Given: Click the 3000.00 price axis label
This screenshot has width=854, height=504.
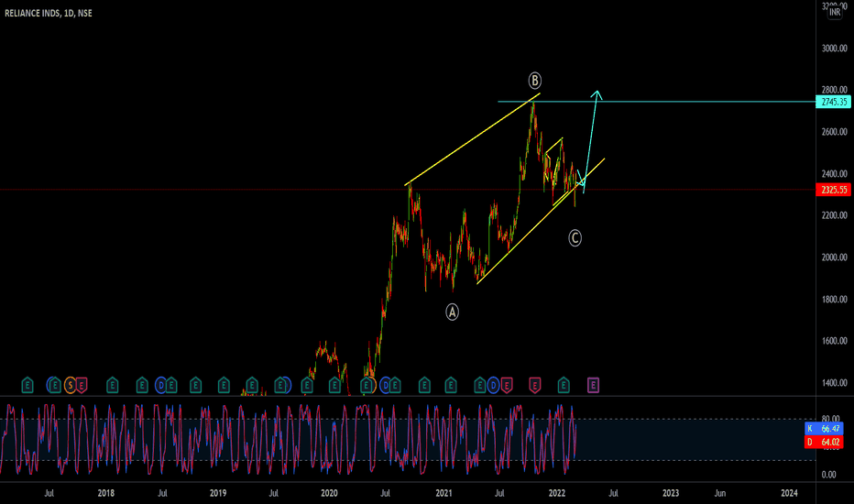Looking at the screenshot, I should coord(835,49).
